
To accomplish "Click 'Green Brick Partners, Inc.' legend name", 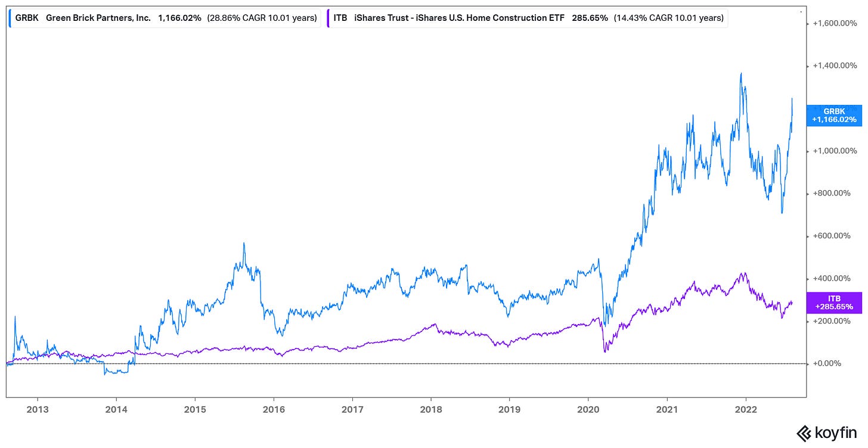I will coord(98,18).
